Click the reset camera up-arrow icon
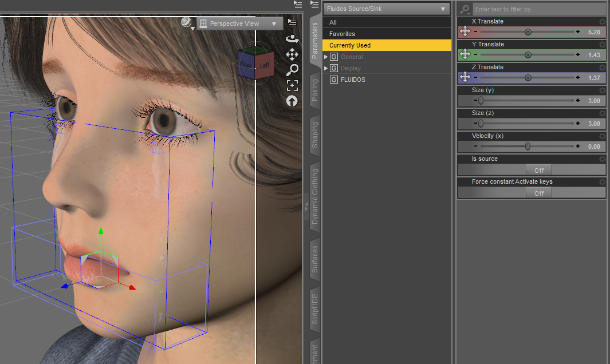Screen dimensions: 610x364 pos(292,101)
